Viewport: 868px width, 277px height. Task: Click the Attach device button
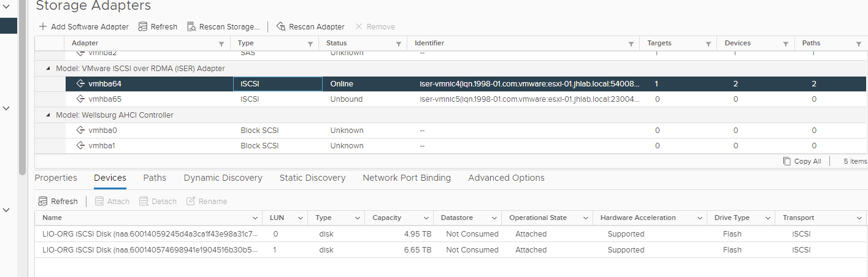pos(112,201)
